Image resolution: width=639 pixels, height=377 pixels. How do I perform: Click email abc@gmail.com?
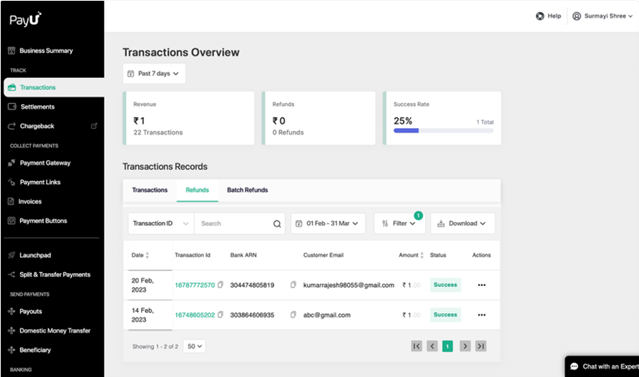click(x=327, y=315)
